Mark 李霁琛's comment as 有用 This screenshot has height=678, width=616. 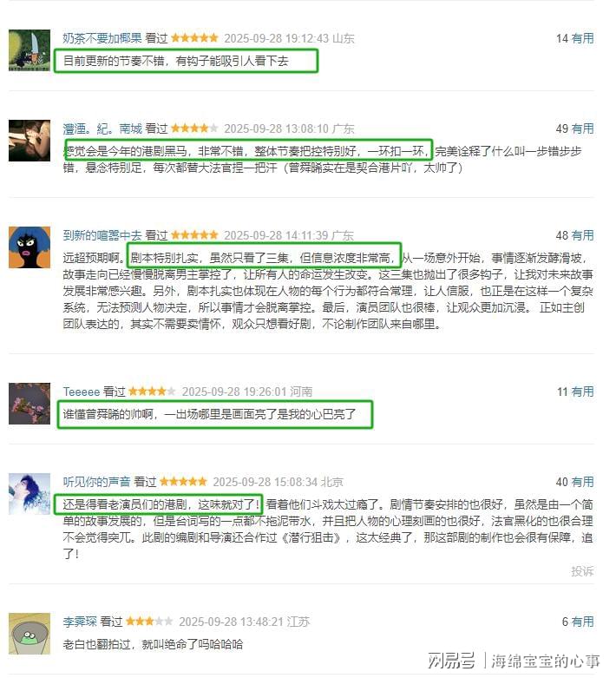point(582,622)
